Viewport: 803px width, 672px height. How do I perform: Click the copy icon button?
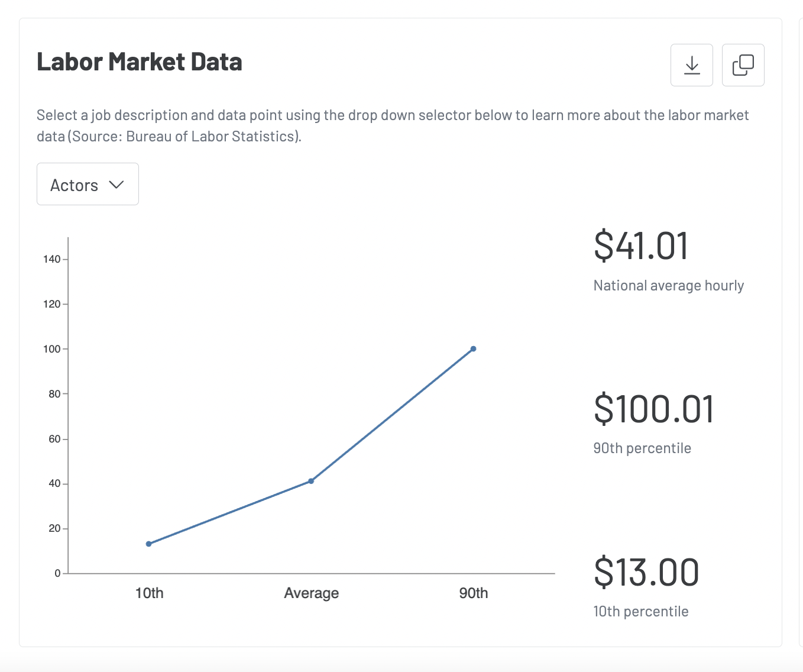pos(743,65)
